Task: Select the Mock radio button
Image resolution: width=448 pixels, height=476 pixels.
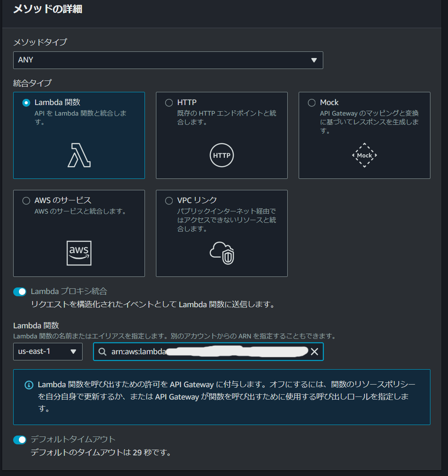Action: (311, 102)
